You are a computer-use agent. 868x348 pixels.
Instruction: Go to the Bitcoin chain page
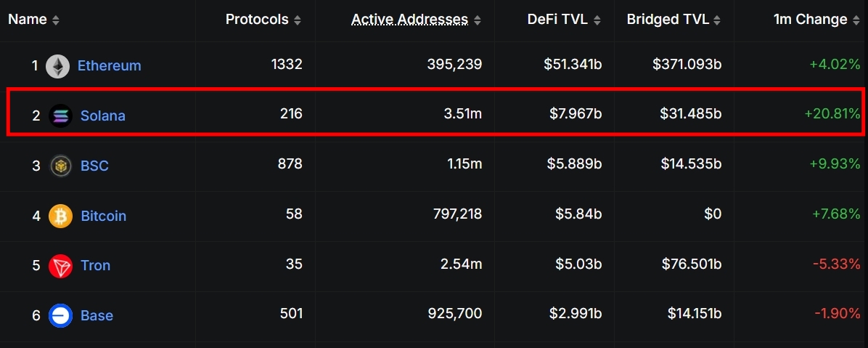pyautogui.click(x=103, y=216)
